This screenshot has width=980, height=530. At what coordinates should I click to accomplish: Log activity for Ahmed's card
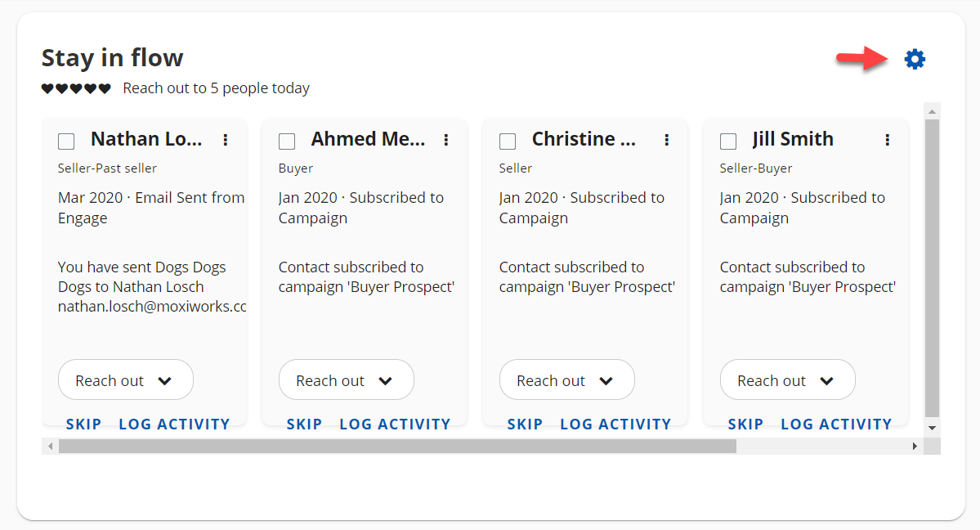pos(395,424)
